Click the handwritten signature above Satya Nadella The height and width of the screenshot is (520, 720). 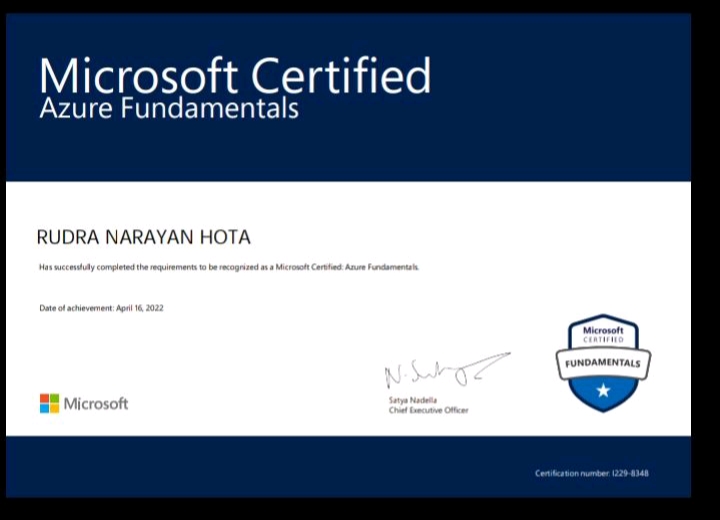(445, 373)
